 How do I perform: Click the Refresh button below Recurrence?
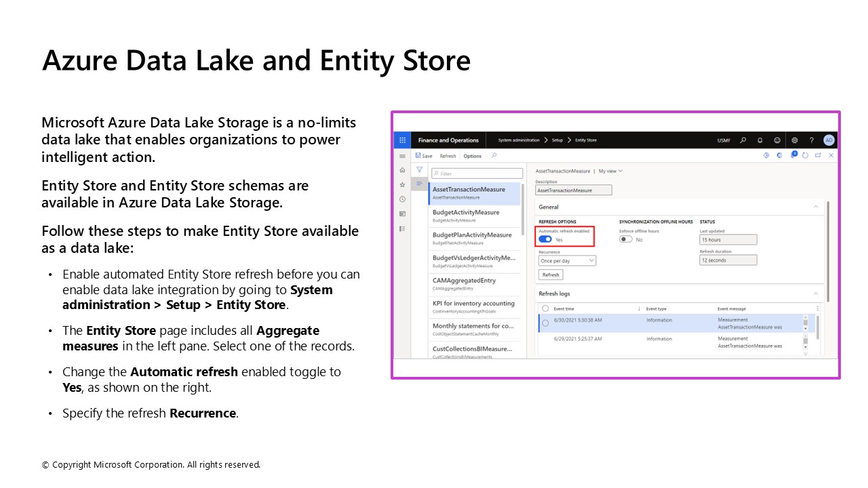tap(551, 274)
